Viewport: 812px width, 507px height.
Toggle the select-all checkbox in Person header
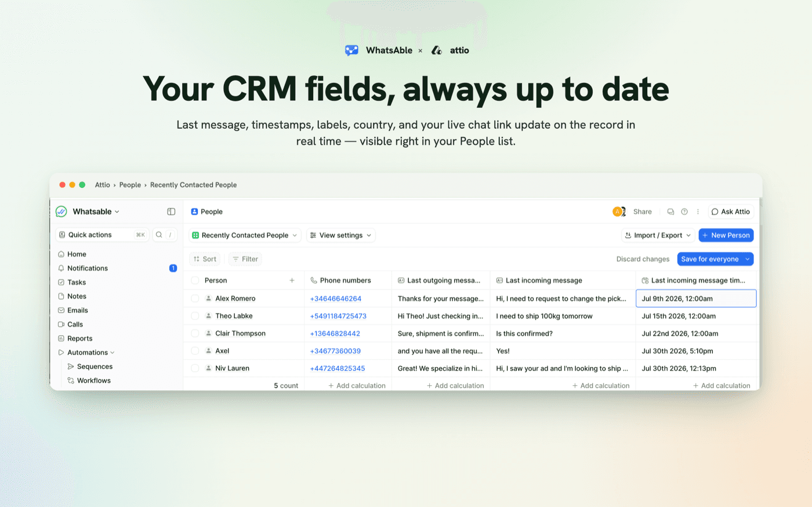195,280
